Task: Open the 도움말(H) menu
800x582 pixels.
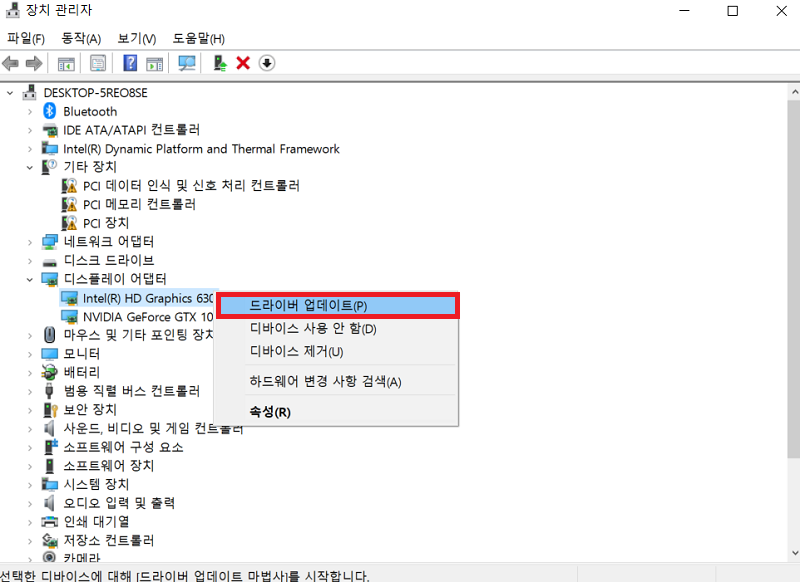Action: [x=198, y=38]
